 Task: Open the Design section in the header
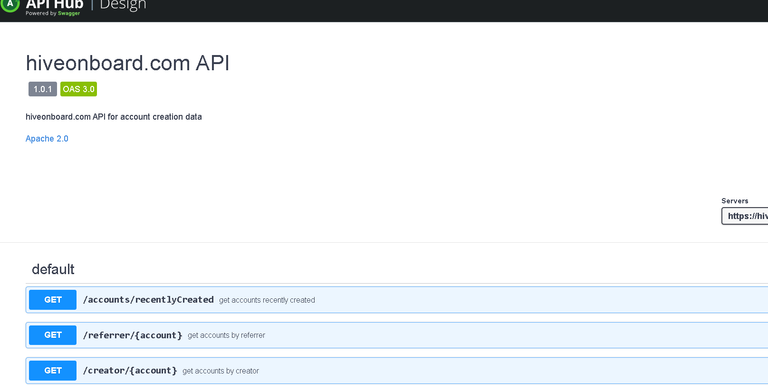pyautogui.click(x=123, y=4)
